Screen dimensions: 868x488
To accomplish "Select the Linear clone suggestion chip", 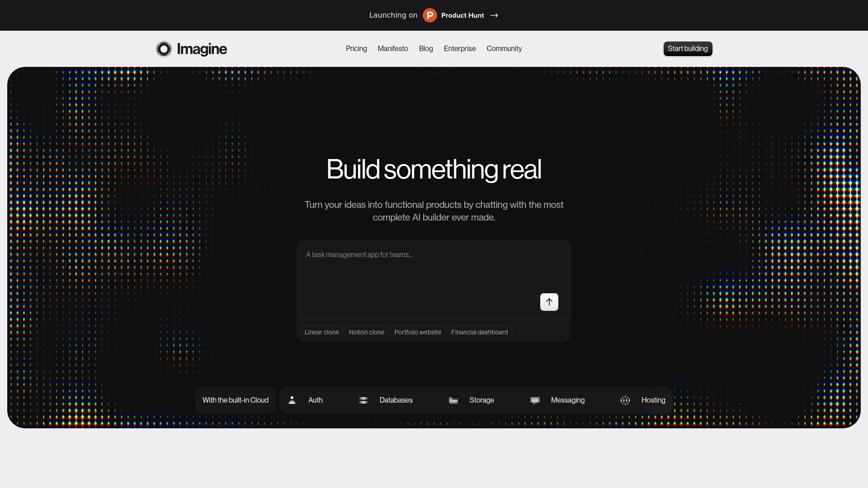I will coord(321,332).
